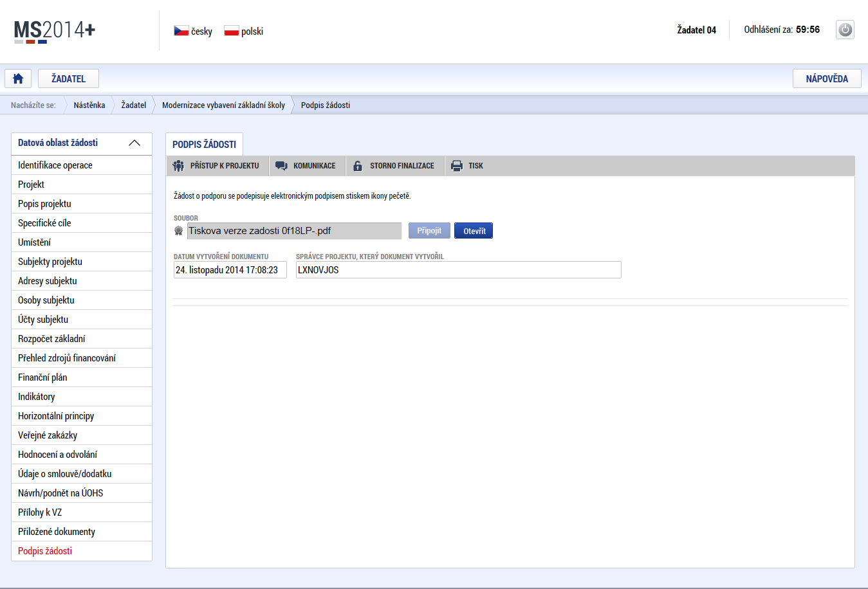Viewport: 868px width, 589px height.
Task: Open Specifické cíle in sidebar
Action: [82, 223]
